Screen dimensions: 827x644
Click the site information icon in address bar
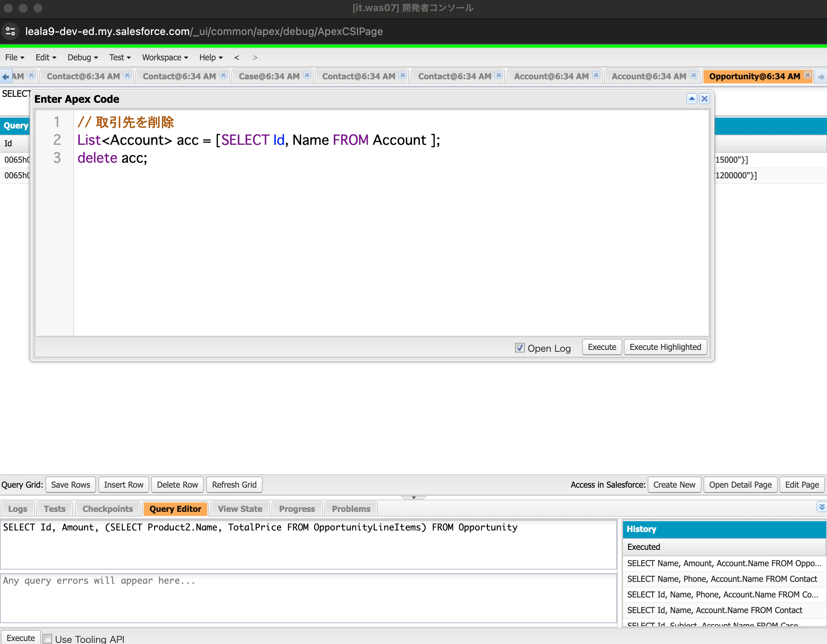pos(10,31)
